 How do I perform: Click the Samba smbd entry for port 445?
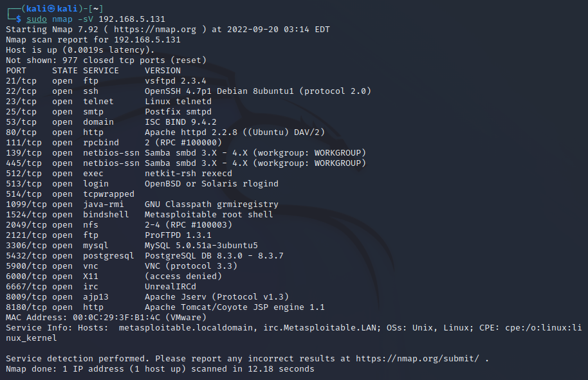coord(255,163)
